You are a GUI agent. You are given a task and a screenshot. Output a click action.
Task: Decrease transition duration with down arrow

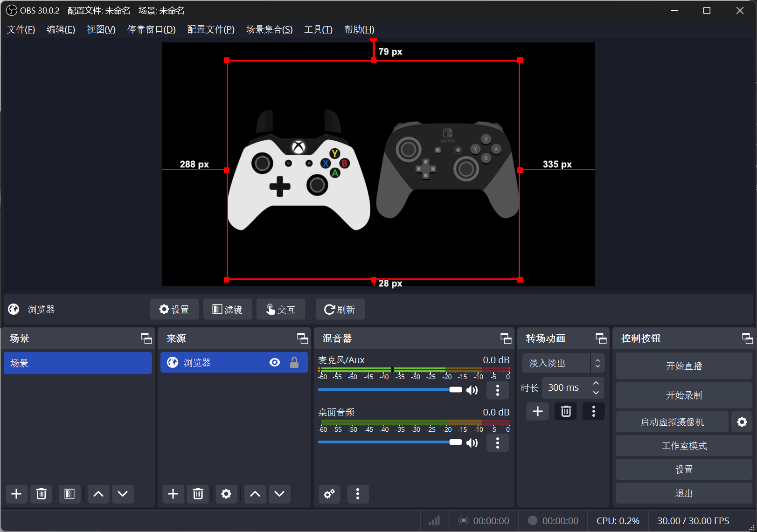596,393
